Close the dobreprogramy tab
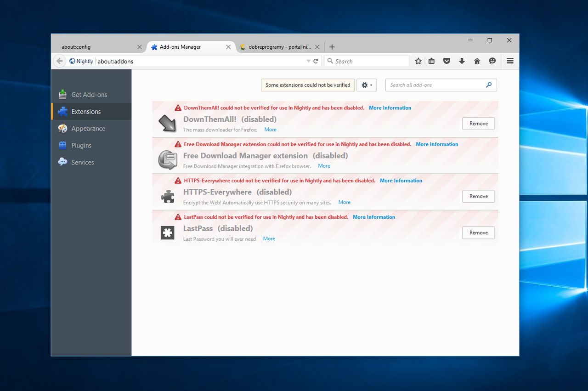Screen dimensions: 588x391 pos(317,47)
